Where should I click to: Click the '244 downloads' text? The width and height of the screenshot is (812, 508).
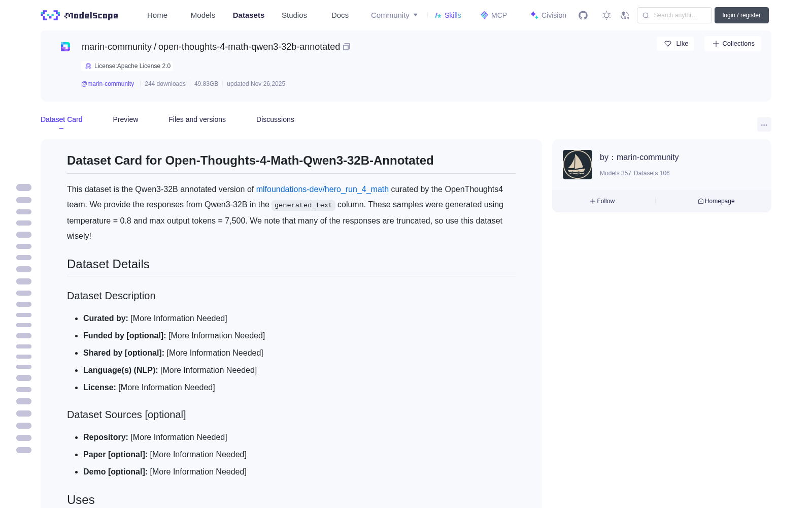(x=165, y=84)
